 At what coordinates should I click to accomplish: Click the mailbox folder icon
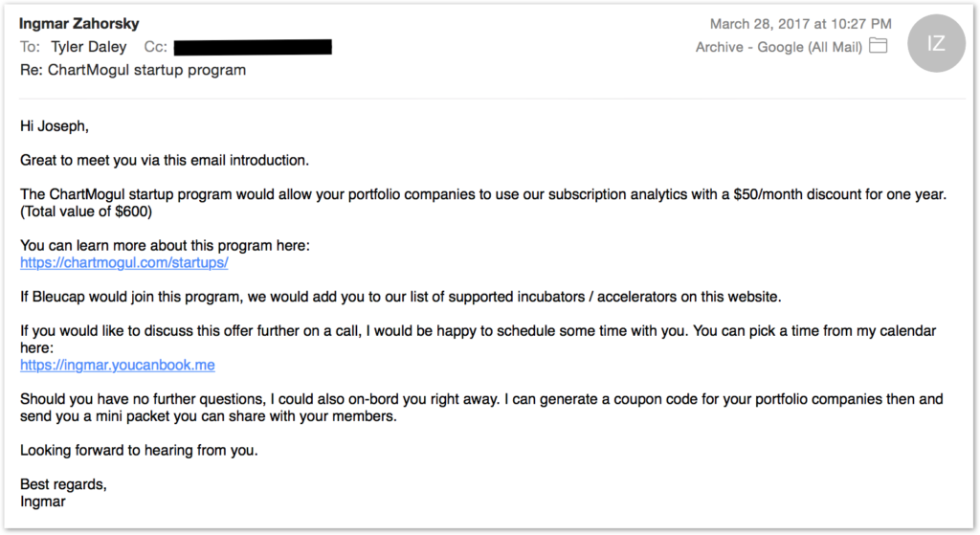tap(879, 46)
